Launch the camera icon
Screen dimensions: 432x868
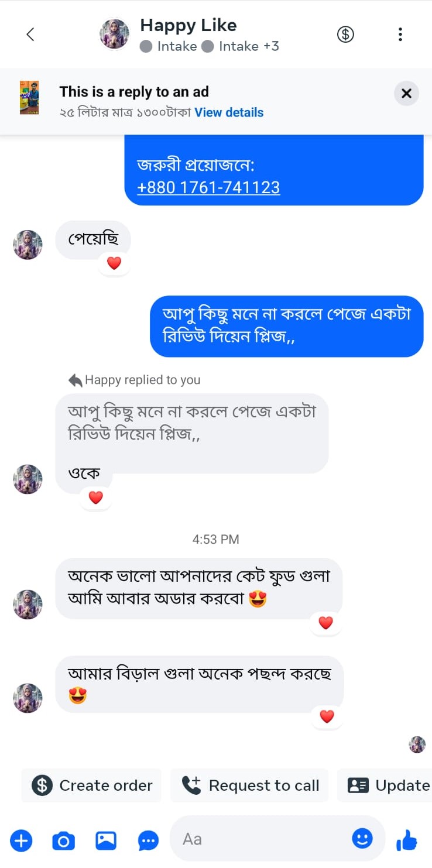click(x=64, y=841)
